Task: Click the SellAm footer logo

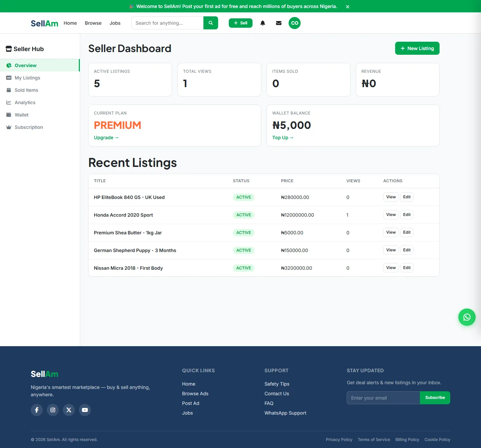Action: tap(44, 374)
